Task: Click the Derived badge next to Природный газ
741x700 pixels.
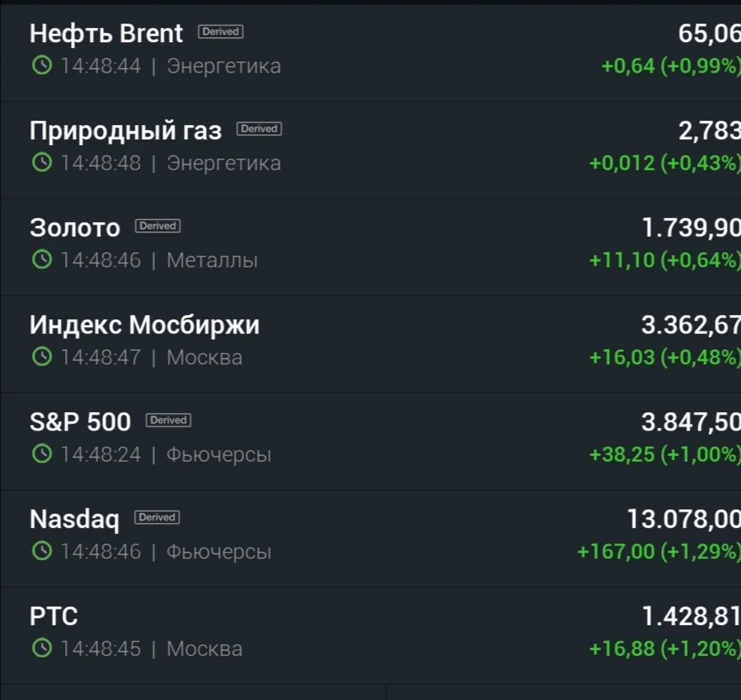Action: [x=259, y=129]
